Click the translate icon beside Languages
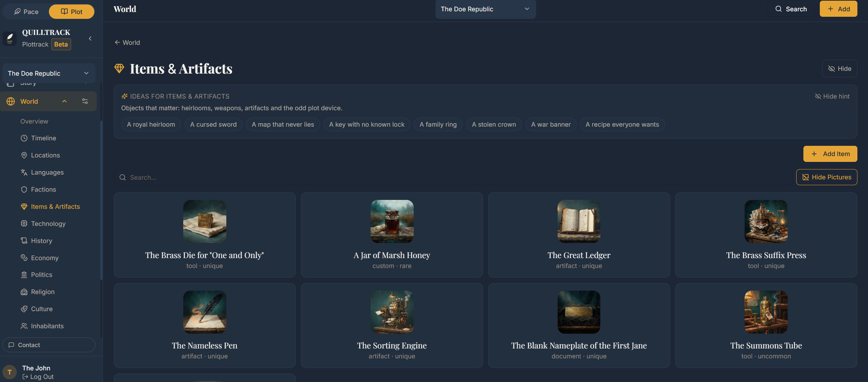The width and height of the screenshot is (868, 382). (24, 172)
